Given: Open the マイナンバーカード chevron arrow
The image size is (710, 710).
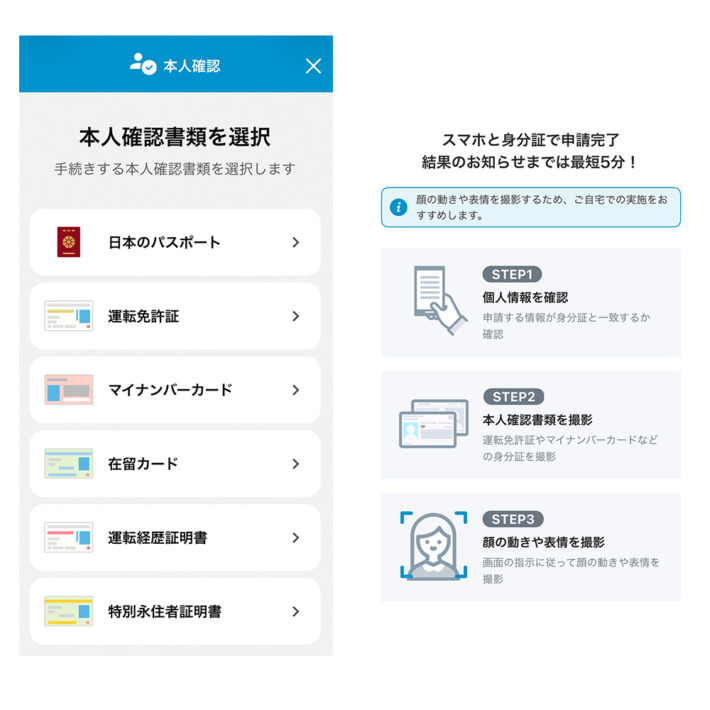Looking at the screenshot, I should pyautogui.click(x=296, y=390).
